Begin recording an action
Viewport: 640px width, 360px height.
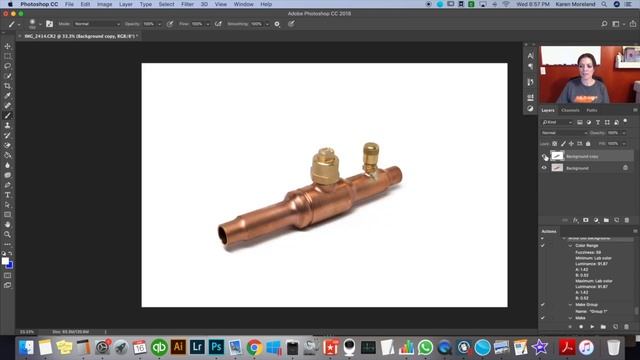[581, 327]
